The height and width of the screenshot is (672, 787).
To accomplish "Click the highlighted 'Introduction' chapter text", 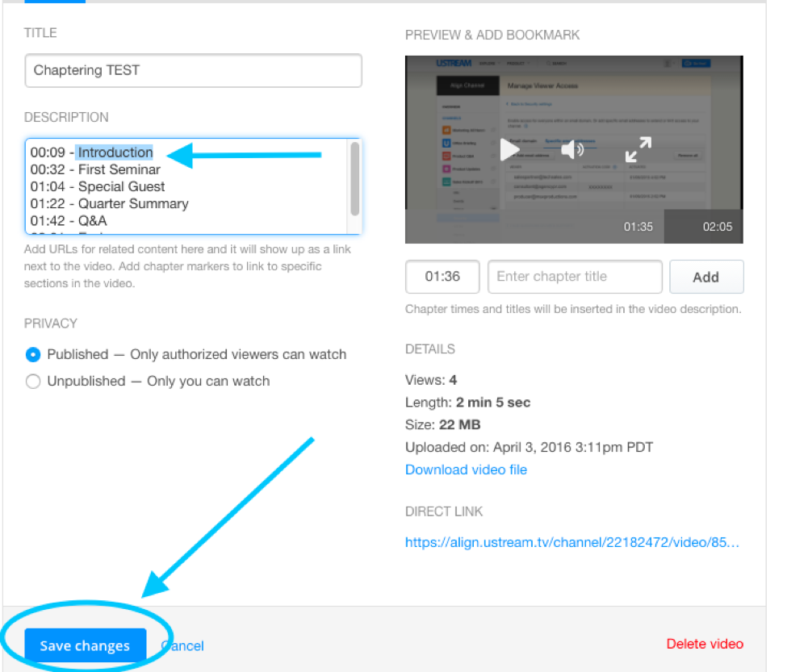I will coord(115,152).
